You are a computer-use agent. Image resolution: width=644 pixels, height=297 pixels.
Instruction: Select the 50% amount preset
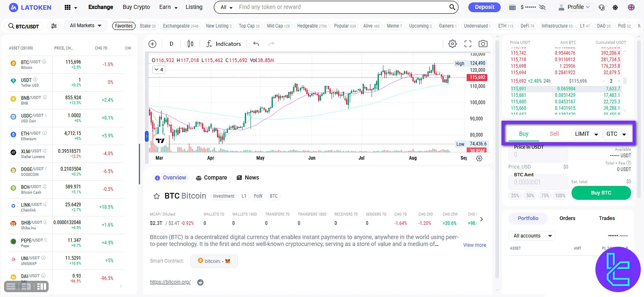pos(530,196)
